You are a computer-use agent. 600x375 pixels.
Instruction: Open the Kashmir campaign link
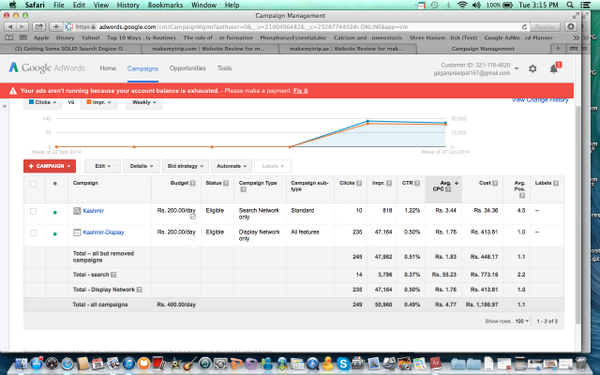click(93, 211)
